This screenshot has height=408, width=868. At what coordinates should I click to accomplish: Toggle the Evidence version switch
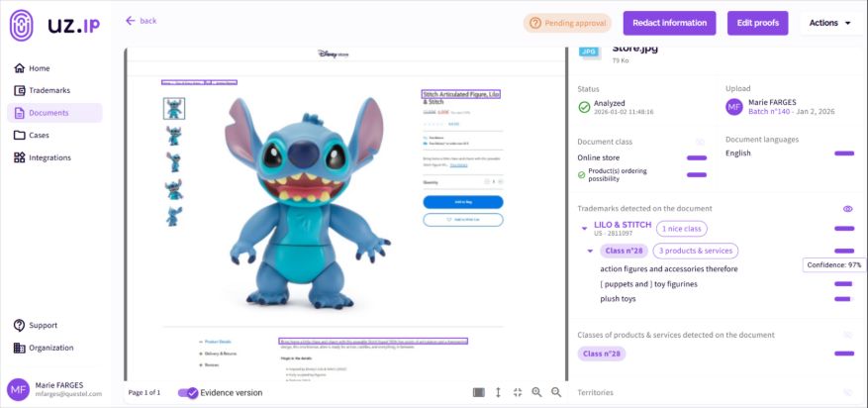(188, 393)
